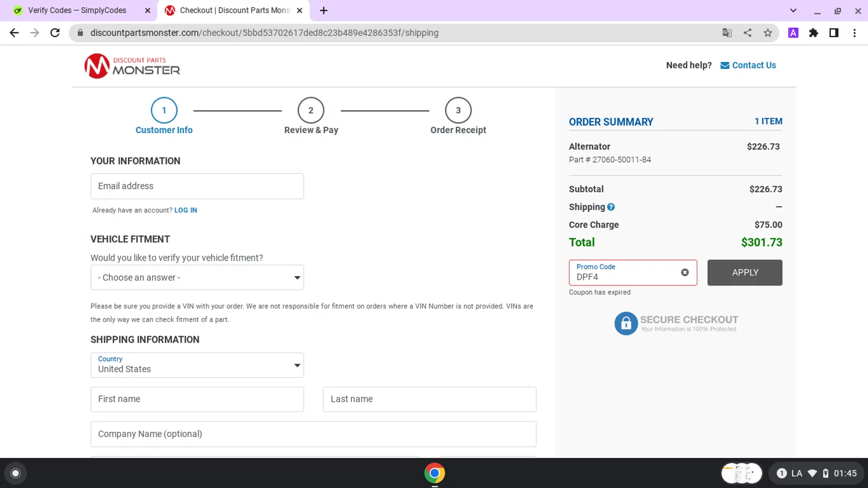Open the vehicle fitment answer dropdown
Image resolution: width=868 pixels, height=488 pixels.
pos(197,277)
